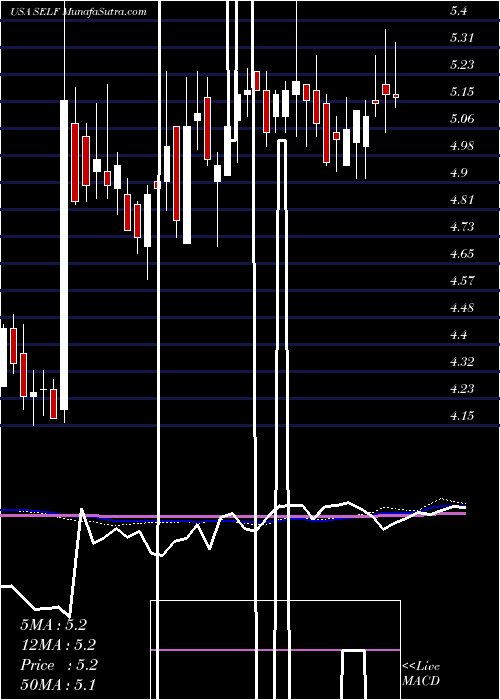
Task: Click the 'Price : 5.2' value text
Action: point(58,665)
